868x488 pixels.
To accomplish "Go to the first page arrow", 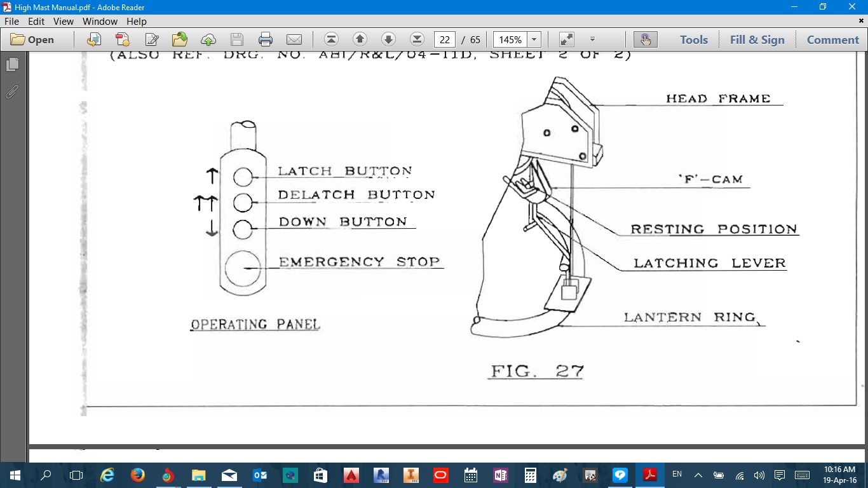I will 331,39.
